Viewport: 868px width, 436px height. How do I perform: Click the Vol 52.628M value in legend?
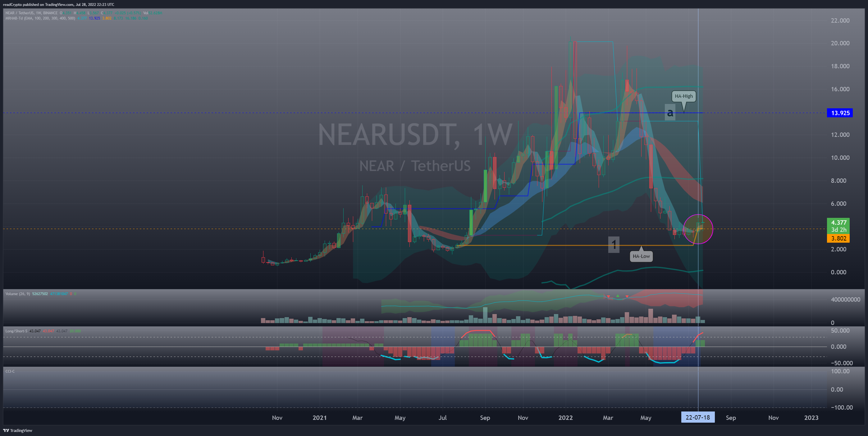click(153, 13)
